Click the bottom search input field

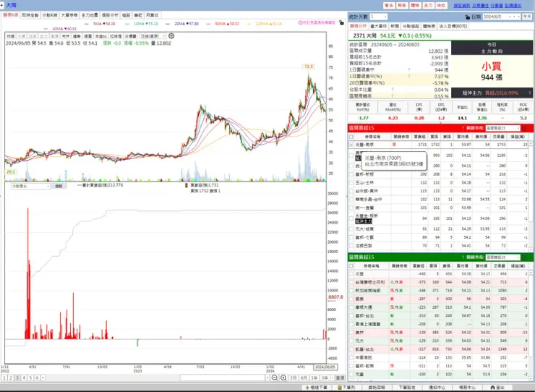[x=223, y=378]
